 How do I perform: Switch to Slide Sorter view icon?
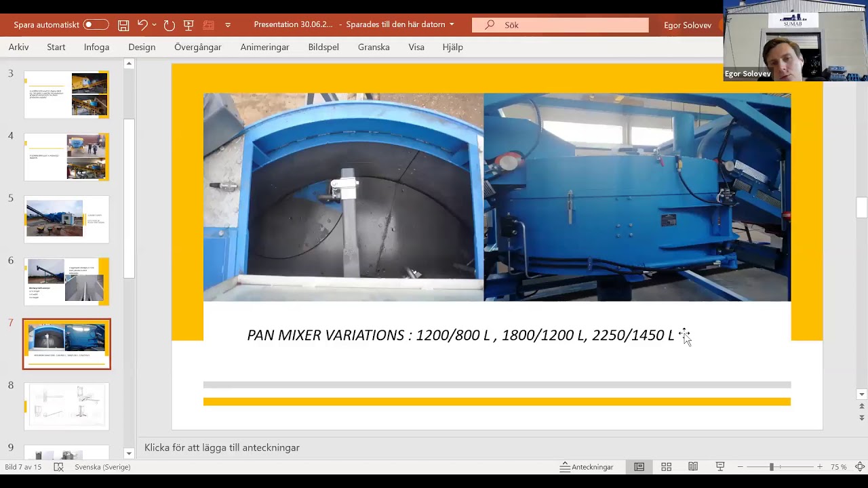(667, 467)
